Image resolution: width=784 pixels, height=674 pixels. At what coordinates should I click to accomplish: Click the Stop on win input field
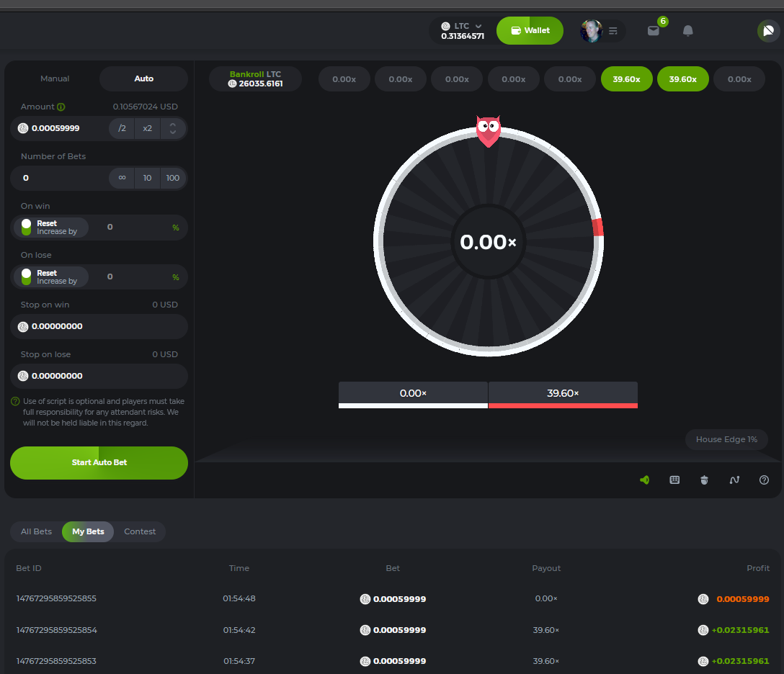(99, 326)
